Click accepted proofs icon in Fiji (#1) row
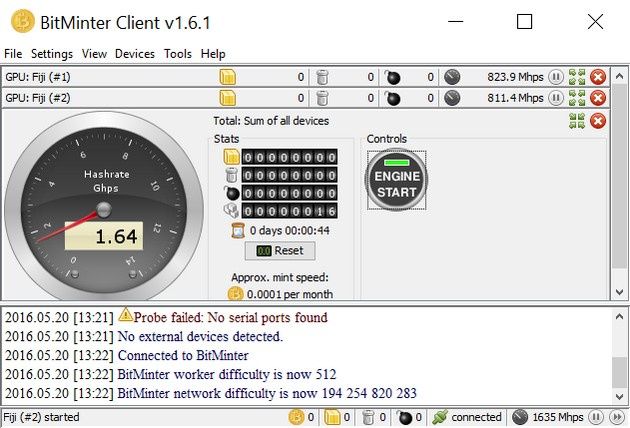Image resolution: width=630 pixels, height=428 pixels. 227,77
